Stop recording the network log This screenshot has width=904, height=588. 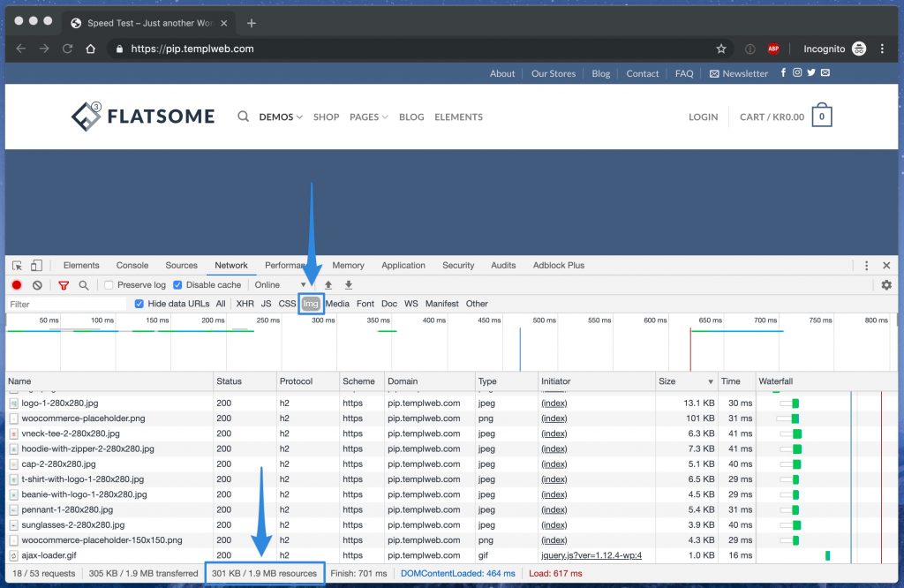pos(17,285)
